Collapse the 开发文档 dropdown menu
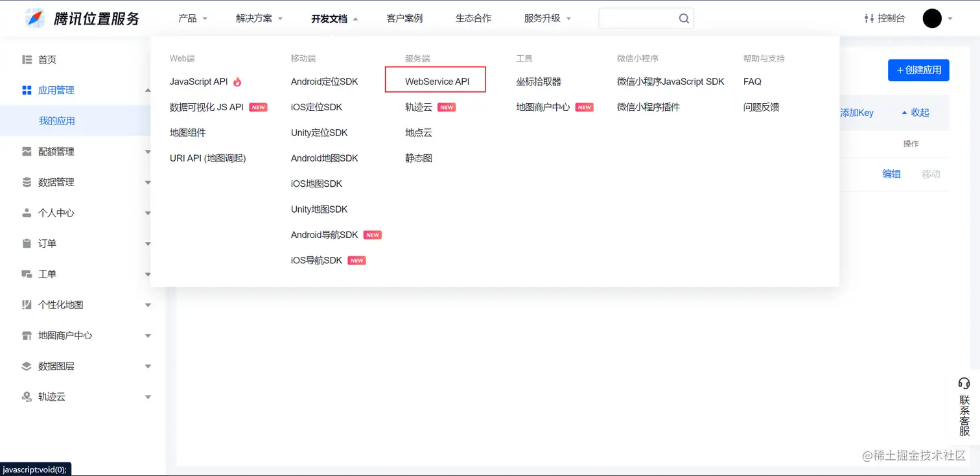The height and width of the screenshot is (476, 980). click(x=334, y=19)
